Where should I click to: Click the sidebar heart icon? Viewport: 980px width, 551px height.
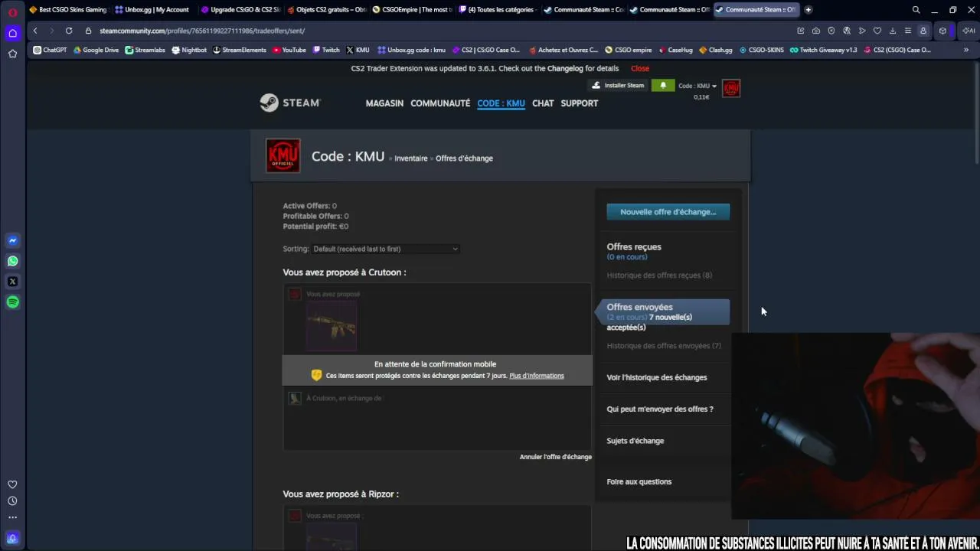[x=12, y=484]
